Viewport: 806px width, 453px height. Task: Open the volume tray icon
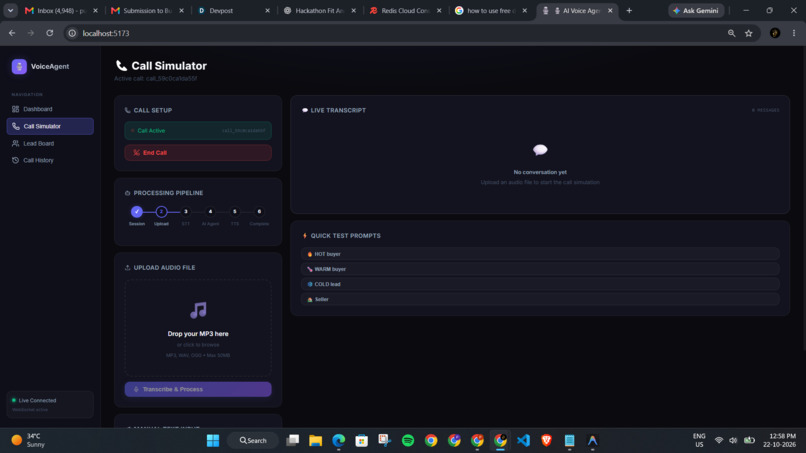[734, 440]
